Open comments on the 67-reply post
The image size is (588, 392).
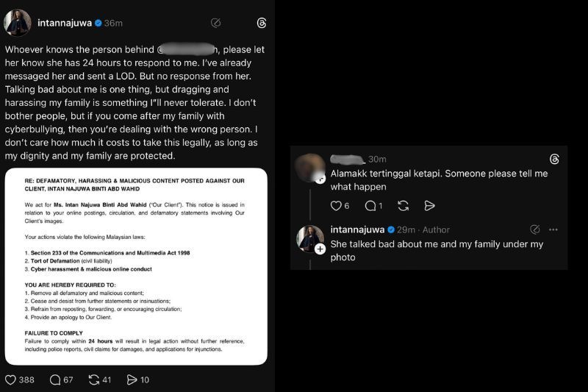point(55,379)
